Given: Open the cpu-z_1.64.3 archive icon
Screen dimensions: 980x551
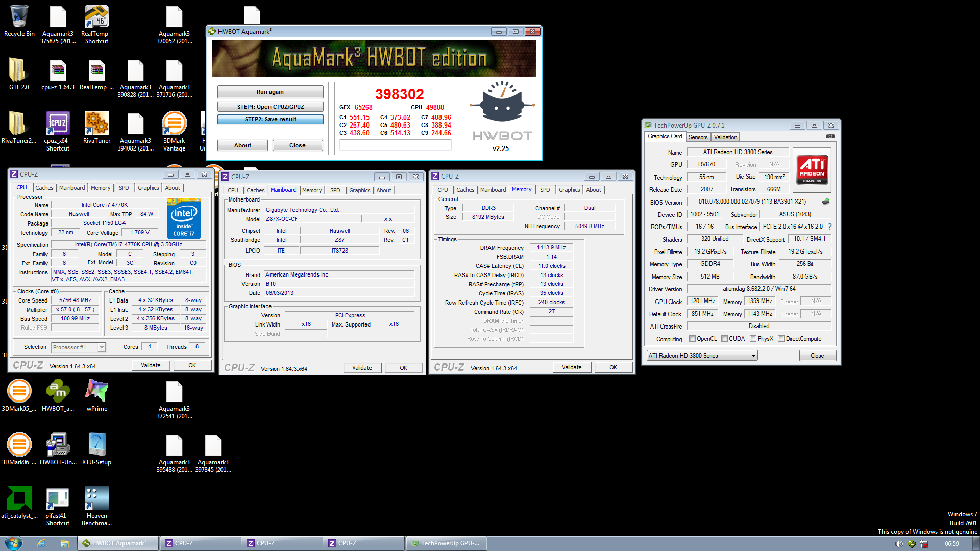Looking at the screenshot, I should 58,74.
